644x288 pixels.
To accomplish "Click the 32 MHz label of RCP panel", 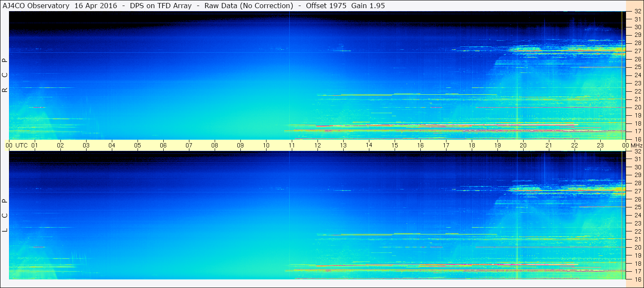I will 638,12.
